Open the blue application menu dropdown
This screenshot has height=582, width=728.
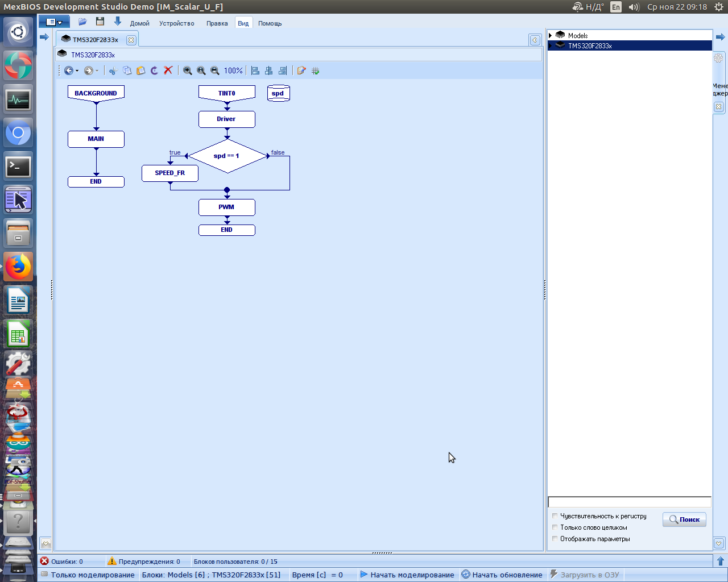54,22
